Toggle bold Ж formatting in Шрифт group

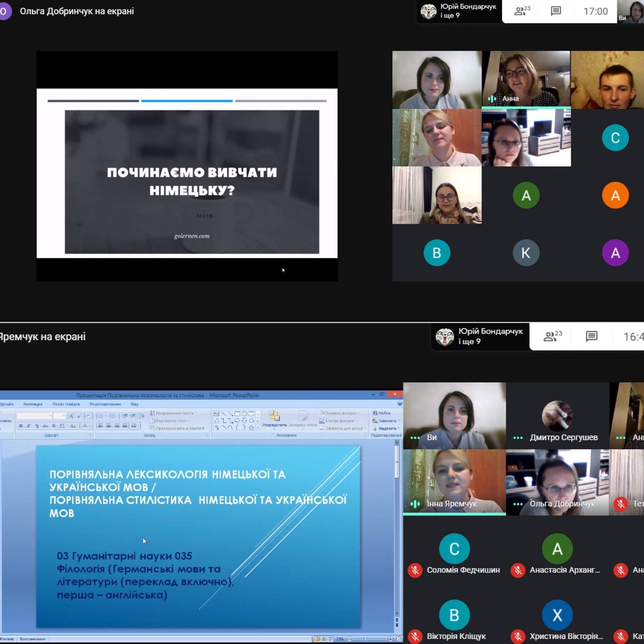click(x=21, y=426)
